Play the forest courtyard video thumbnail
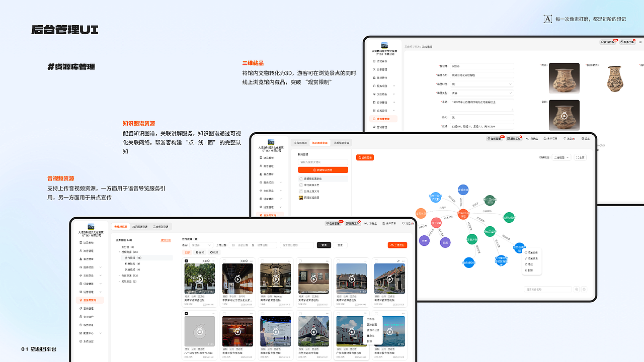 point(200,279)
